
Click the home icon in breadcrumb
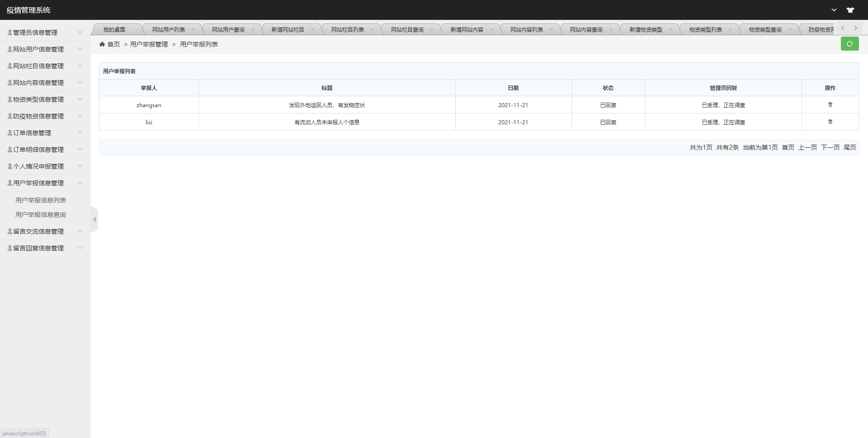point(102,44)
